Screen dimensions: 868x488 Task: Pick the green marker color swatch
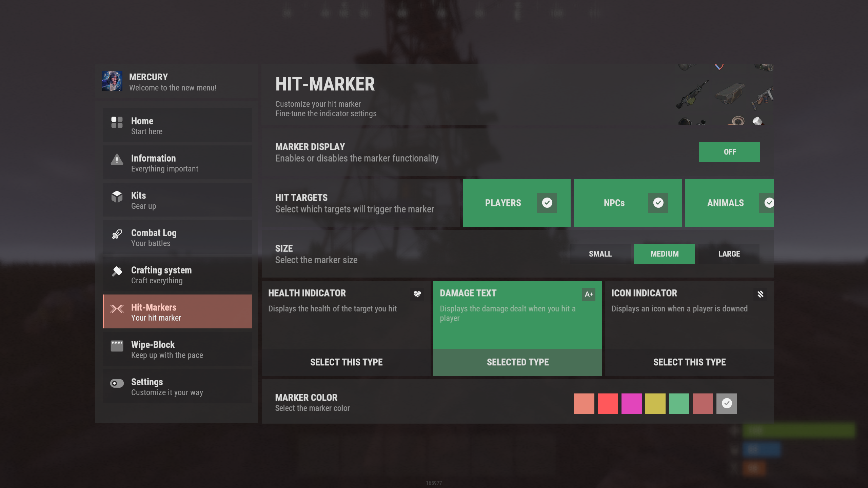point(679,403)
